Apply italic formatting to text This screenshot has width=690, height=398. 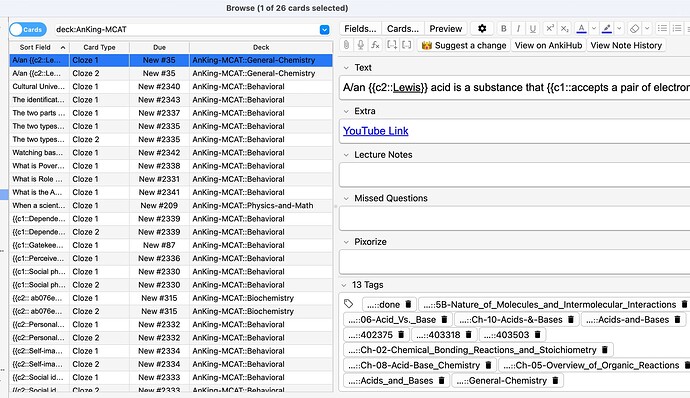(x=518, y=29)
